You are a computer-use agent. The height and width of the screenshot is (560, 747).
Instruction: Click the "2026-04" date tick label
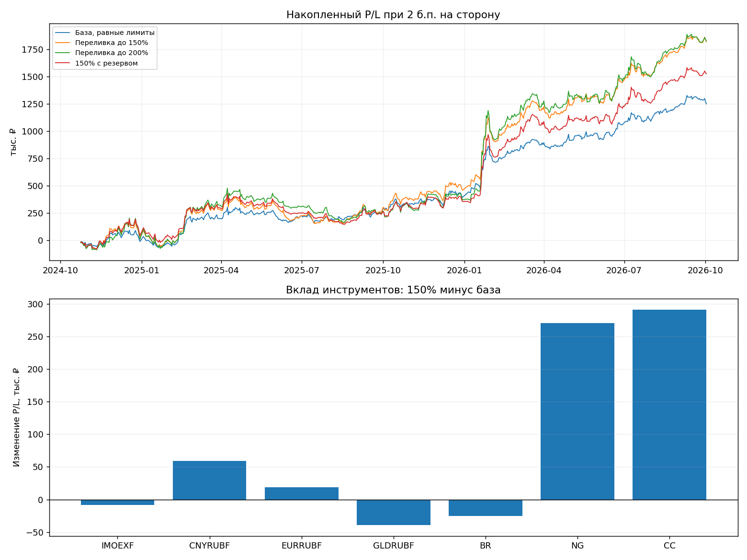click(544, 270)
